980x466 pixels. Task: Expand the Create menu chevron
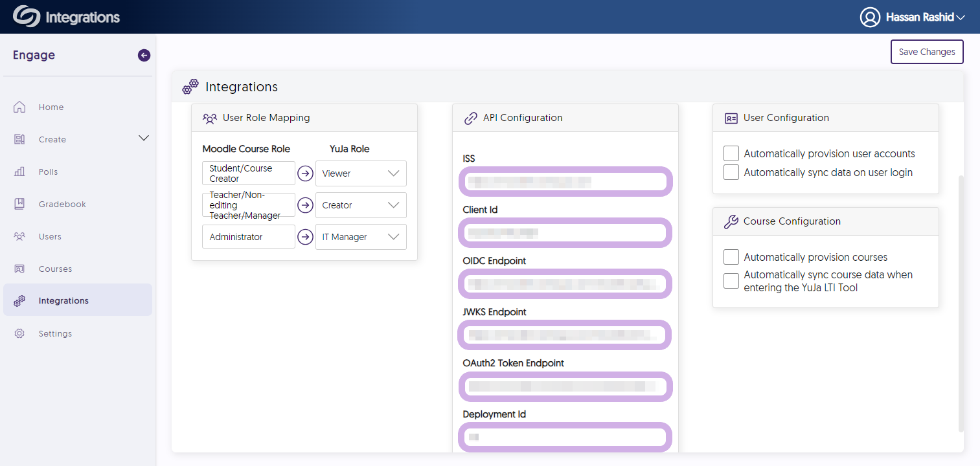[144, 138]
